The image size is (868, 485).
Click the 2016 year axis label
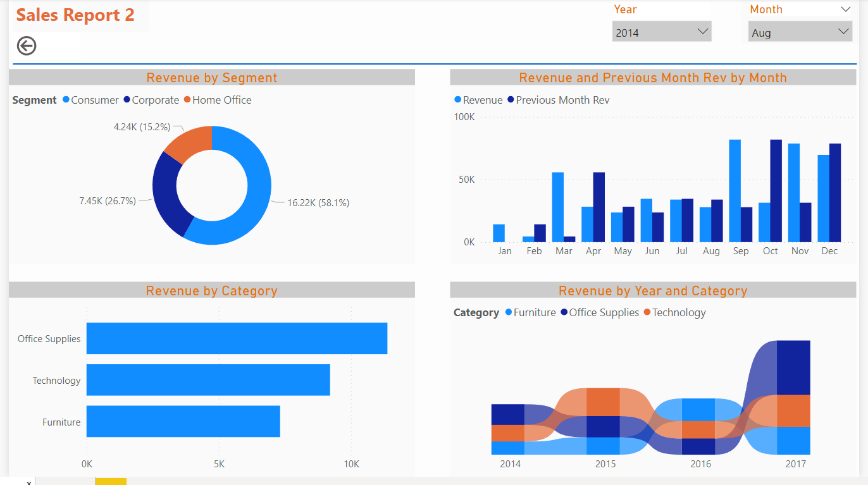click(700, 464)
